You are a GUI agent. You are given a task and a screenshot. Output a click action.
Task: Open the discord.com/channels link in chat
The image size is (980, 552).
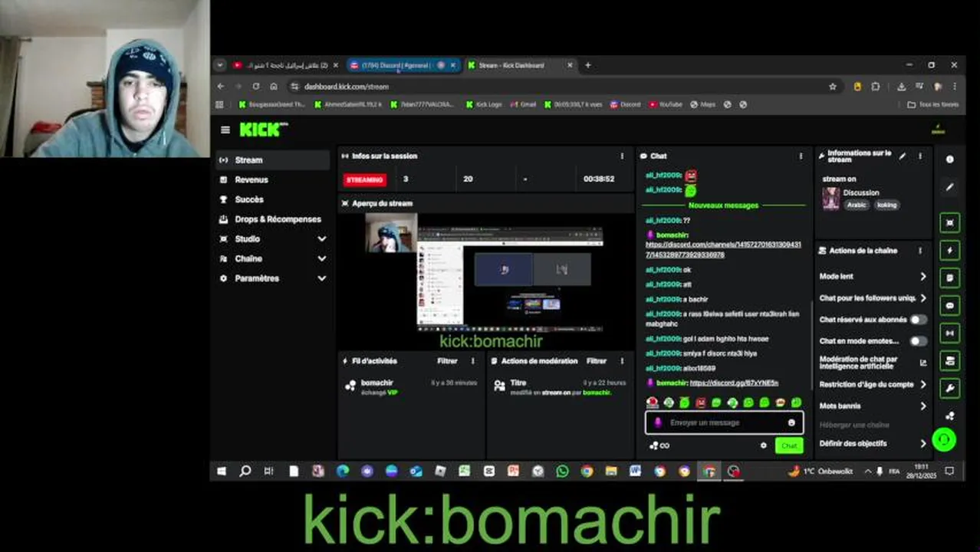(x=723, y=249)
